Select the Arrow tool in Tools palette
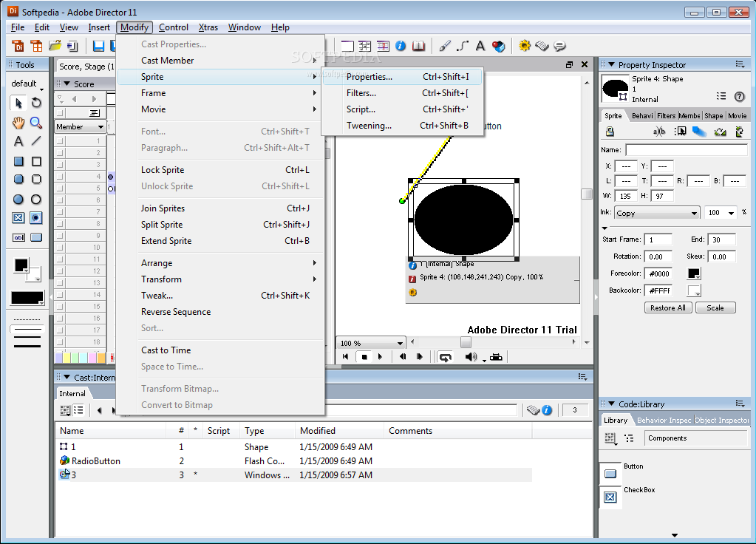 18,103
